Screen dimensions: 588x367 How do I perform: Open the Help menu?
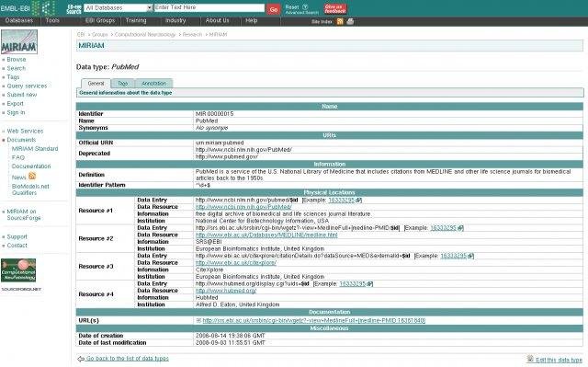252,20
